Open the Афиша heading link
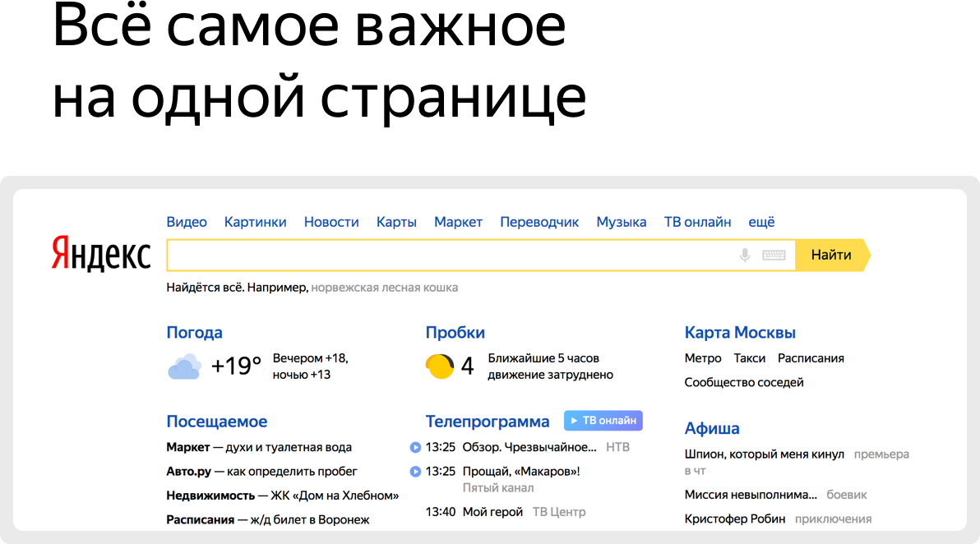980x544 pixels. click(x=712, y=428)
